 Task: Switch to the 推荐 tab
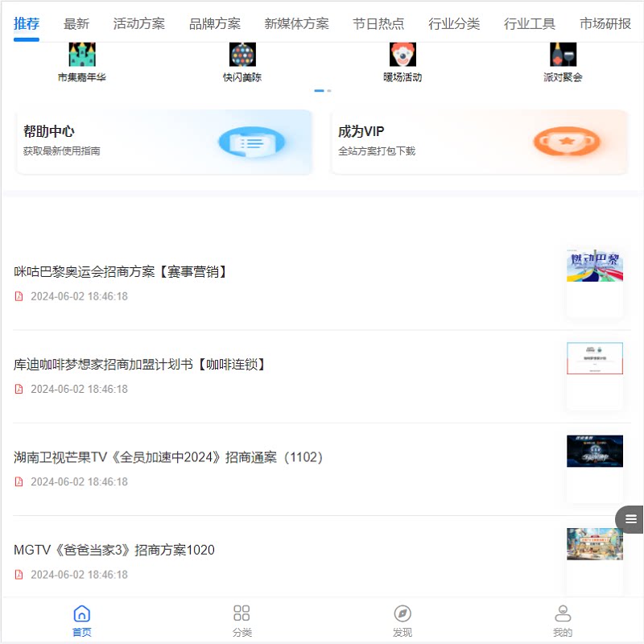[27, 24]
